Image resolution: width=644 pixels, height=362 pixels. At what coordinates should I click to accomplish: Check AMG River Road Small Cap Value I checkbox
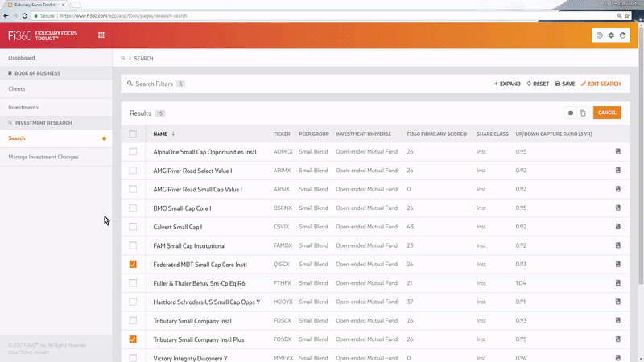click(133, 189)
